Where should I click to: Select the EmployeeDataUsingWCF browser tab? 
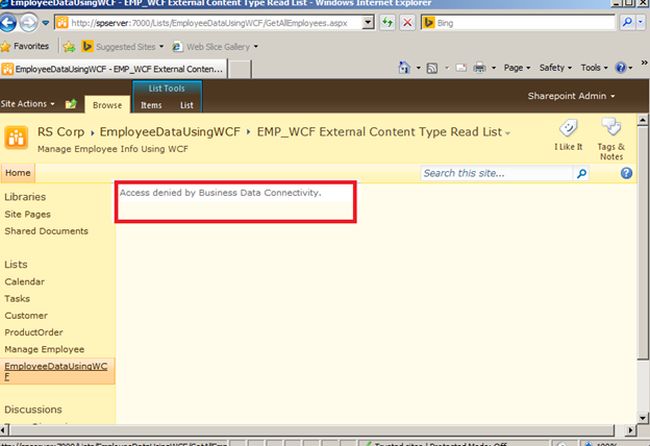(113, 69)
